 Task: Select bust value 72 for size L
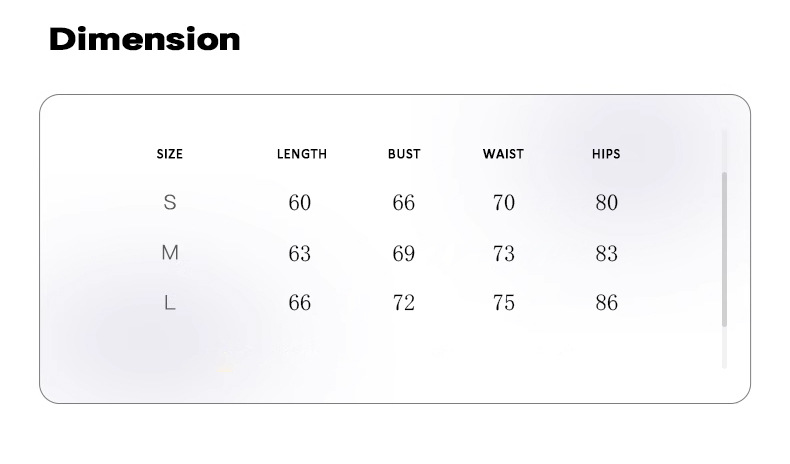tap(403, 303)
